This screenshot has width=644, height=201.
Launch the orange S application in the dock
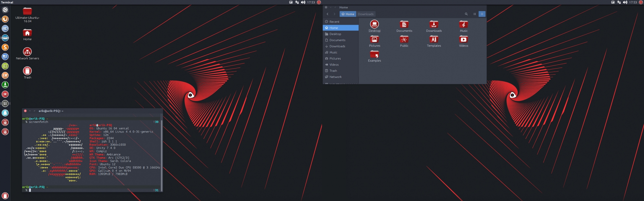(x=5, y=47)
